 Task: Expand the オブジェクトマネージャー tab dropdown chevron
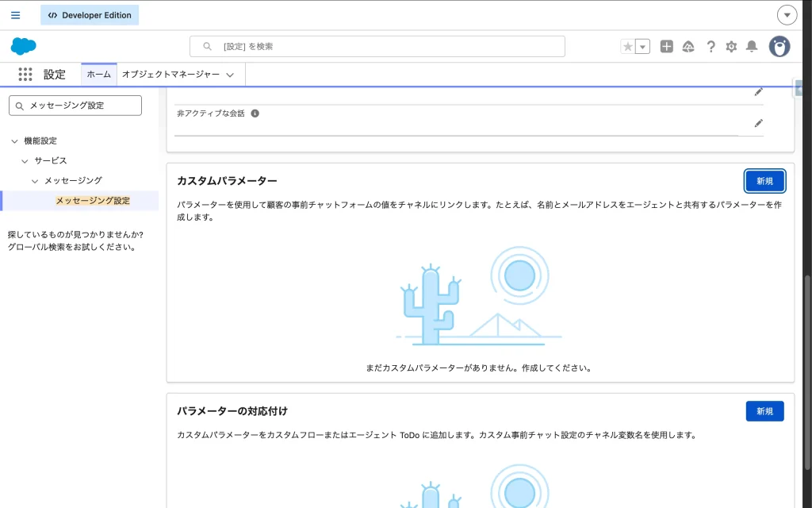tap(230, 75)
